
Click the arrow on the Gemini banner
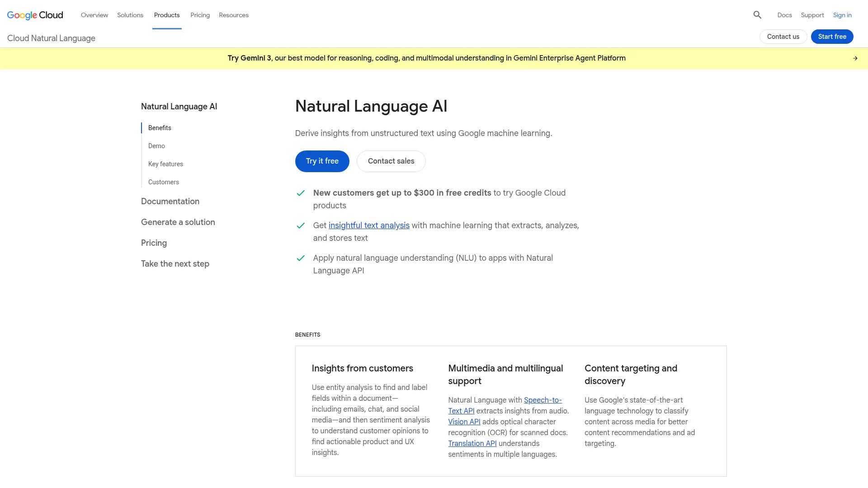tap(855, 58)
